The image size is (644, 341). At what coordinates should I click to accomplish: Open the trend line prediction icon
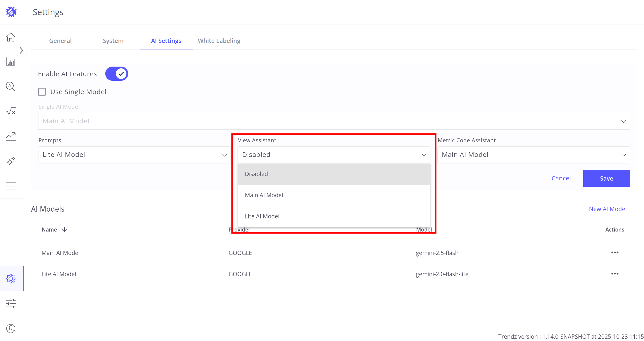tap(11, 136)
